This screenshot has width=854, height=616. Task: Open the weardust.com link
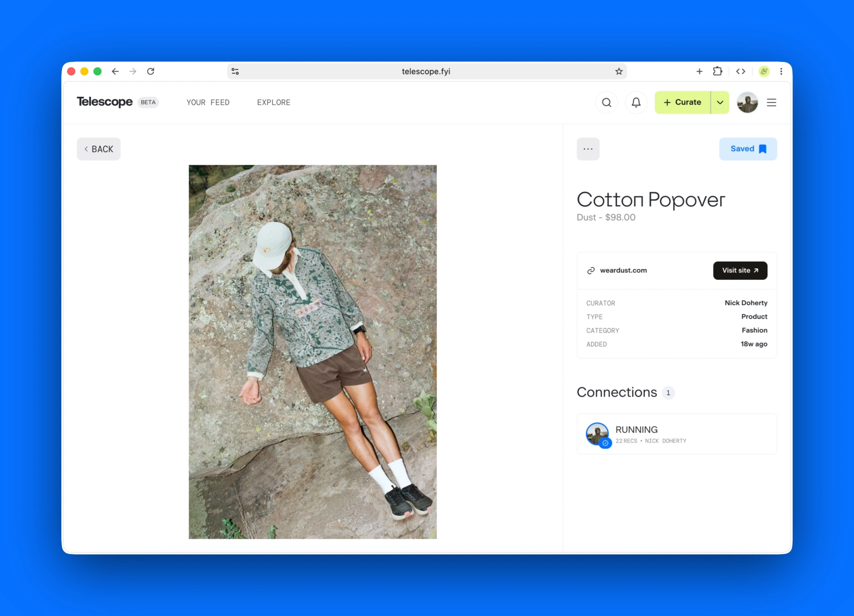[x=623, y=271]
